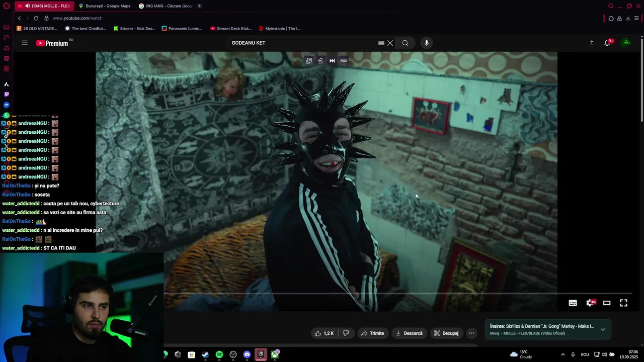Go to YouTube Premium home logo

(52, 43)
